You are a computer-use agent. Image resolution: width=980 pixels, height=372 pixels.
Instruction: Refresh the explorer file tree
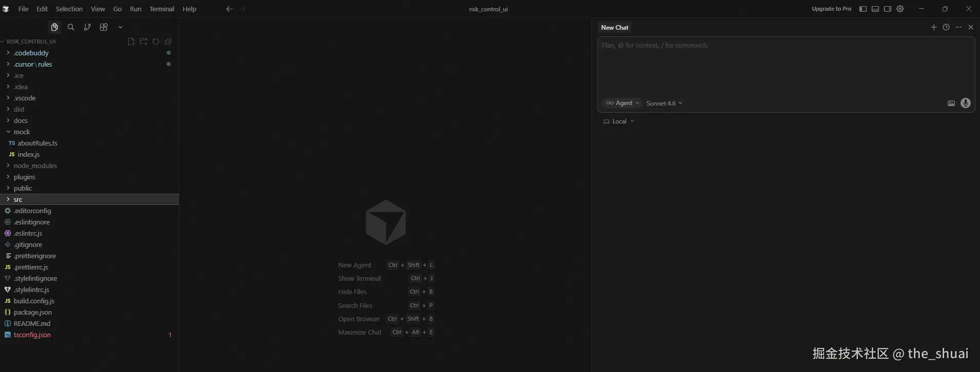click(x=156, y=42)
